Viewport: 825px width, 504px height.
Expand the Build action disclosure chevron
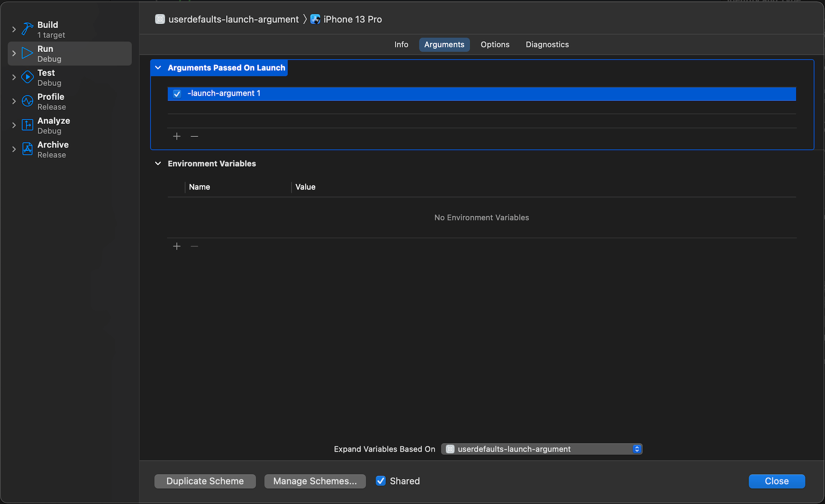[14, 29]
